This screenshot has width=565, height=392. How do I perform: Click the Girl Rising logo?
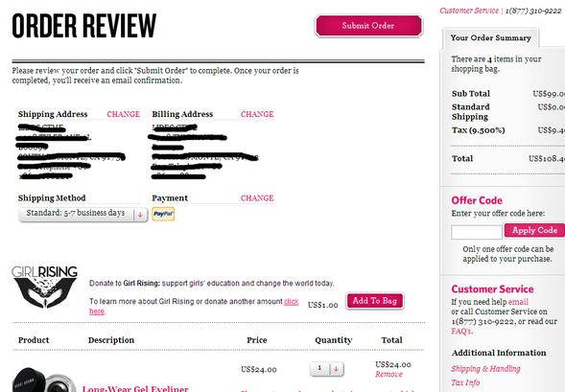click(x=45, y=287)
